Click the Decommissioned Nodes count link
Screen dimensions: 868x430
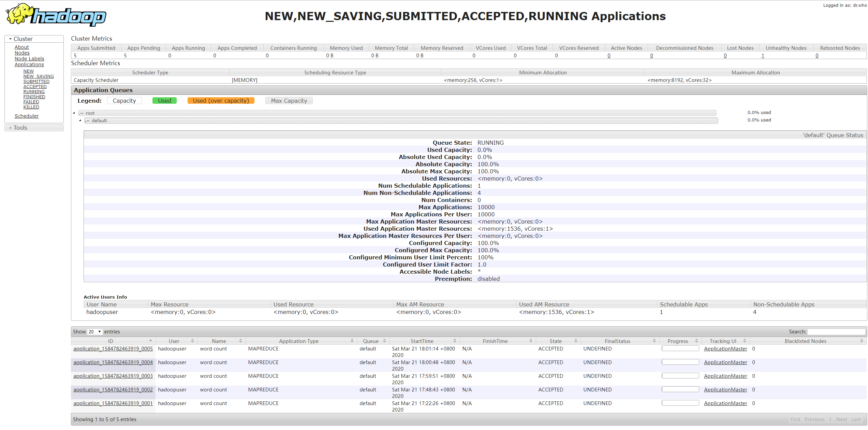(x=651, y=56)
